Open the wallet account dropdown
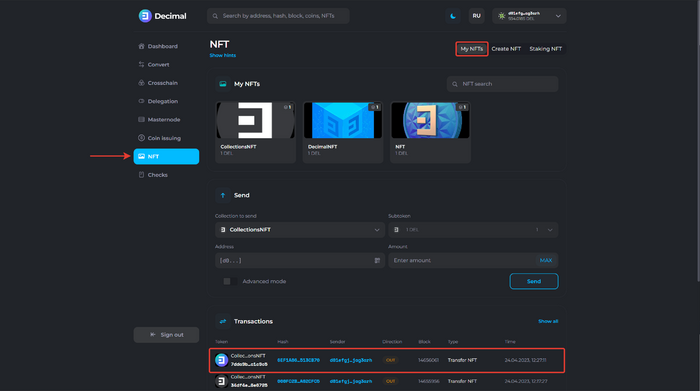Viewport: 700px width, 391px height. (x=529, y=16)
